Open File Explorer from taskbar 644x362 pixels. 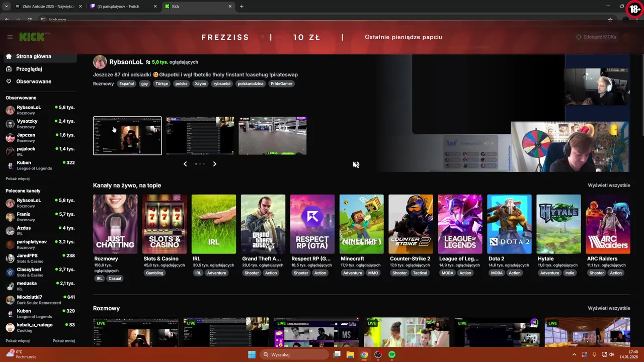[350, 354]
